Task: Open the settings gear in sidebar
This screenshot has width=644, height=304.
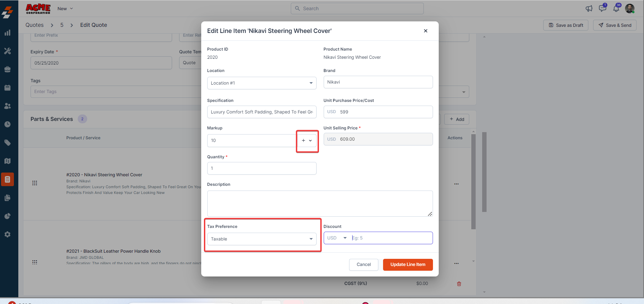Action: (7, 234)
